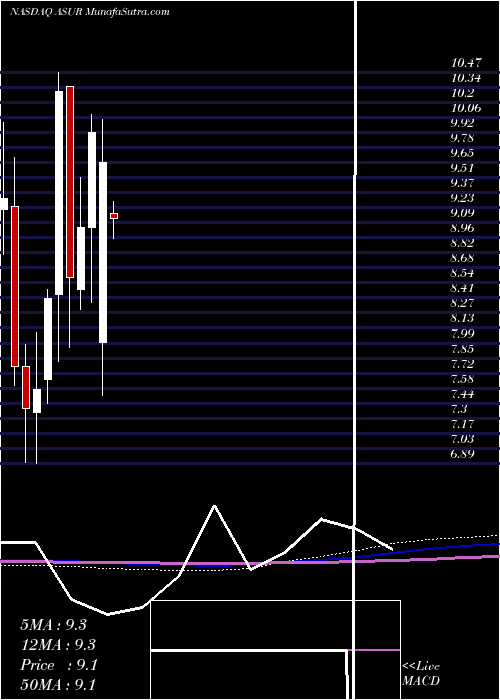Click the 7.85 price axis value
This screenshot has height=700, width=500.
(462, 349)
